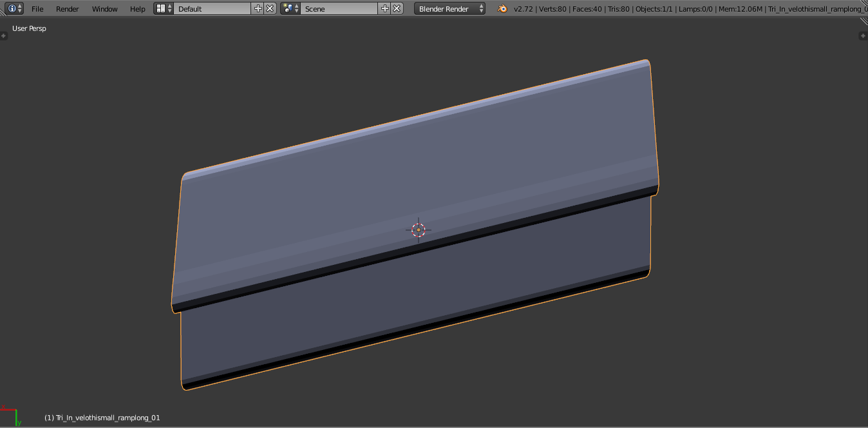Click the Default layout name field

coord(212,8)
